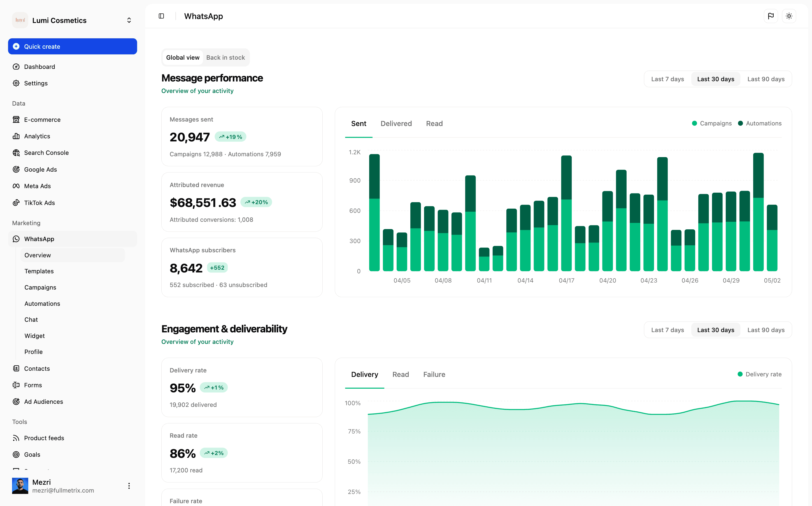812x506 pixels.
Task: Open the Analytics chart icon
Action: pyautogui.click(x=16, y=136)
